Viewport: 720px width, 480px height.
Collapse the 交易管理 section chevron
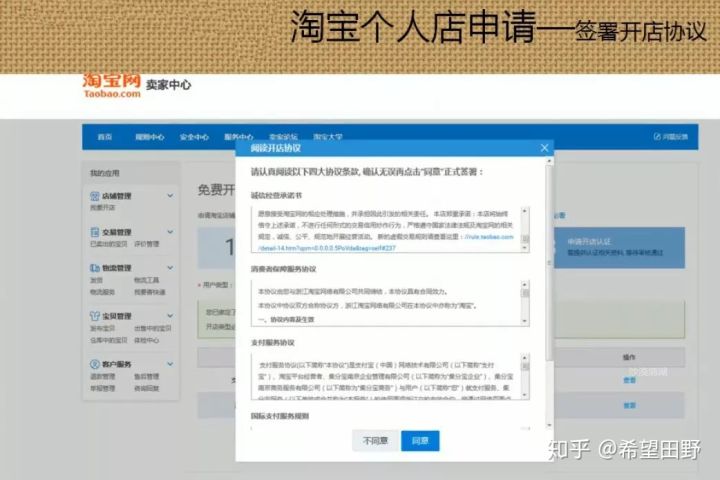170,232
